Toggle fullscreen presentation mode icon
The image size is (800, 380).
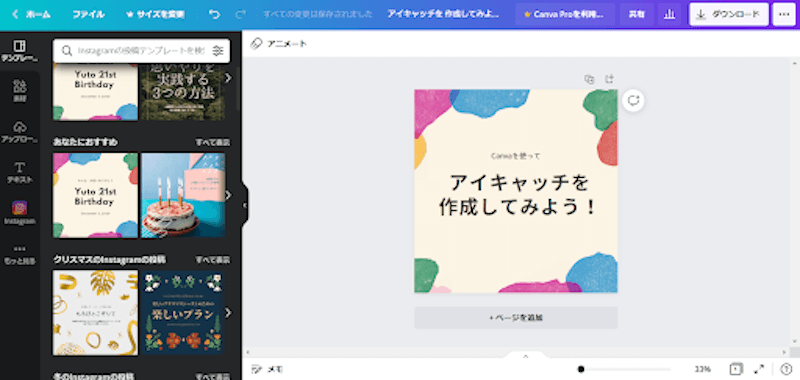pyautogui.click(x=759, y=369)
